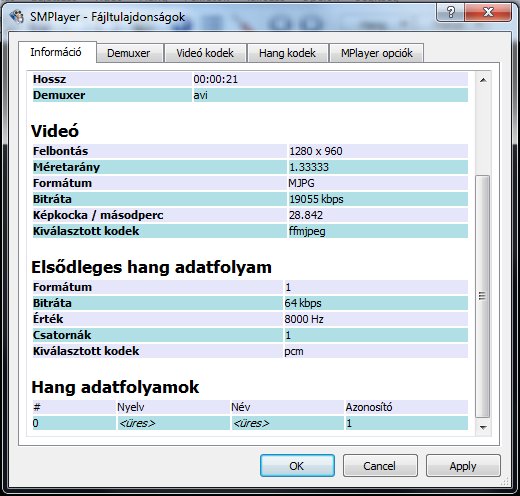This screenshot has height=496, width=520.
Task: Click the scrollbar down arrow
Action: [x=483, y=427]
